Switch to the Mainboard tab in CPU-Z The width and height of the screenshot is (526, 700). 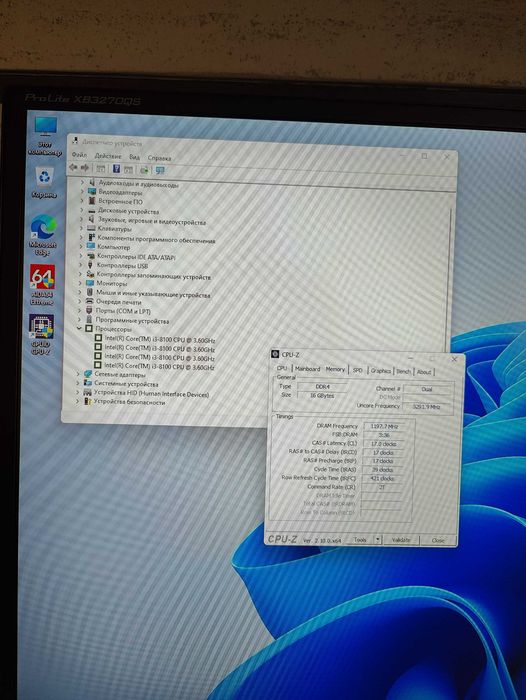(307, 369)
